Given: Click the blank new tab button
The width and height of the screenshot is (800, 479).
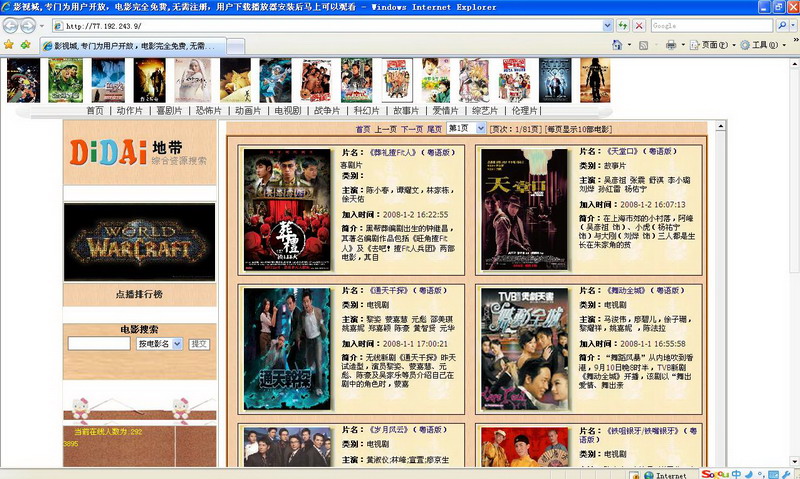Looking at the screenshot, I should pos(235,46).
